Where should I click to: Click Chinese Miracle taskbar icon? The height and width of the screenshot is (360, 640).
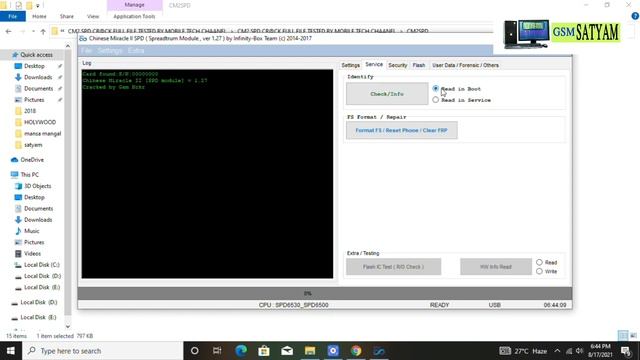coord(379,351)
